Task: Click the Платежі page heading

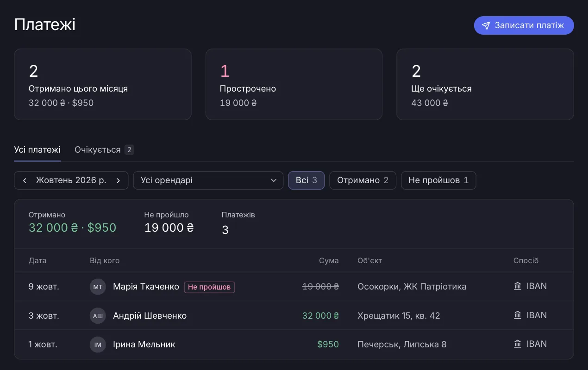Action: (44, 25)
